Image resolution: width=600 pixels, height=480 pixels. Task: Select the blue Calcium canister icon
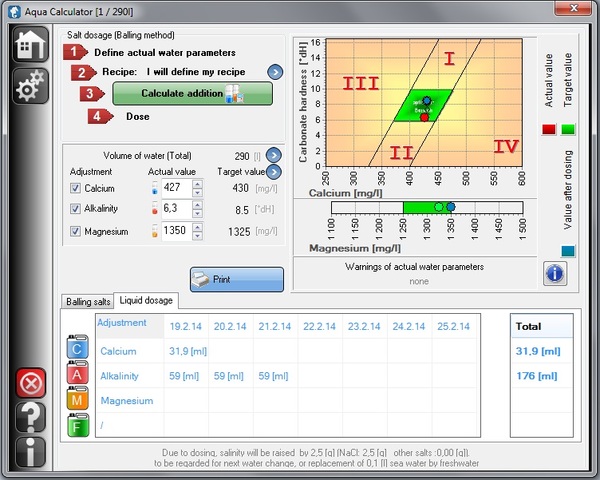77,349
